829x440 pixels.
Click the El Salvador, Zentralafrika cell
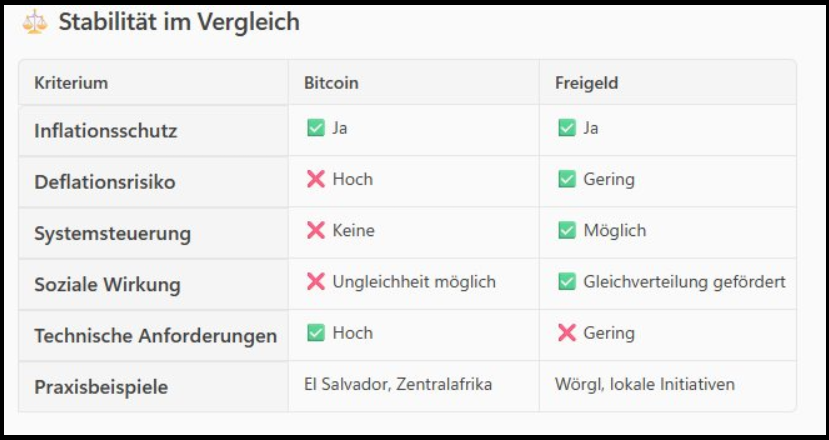tap(398, 385)
